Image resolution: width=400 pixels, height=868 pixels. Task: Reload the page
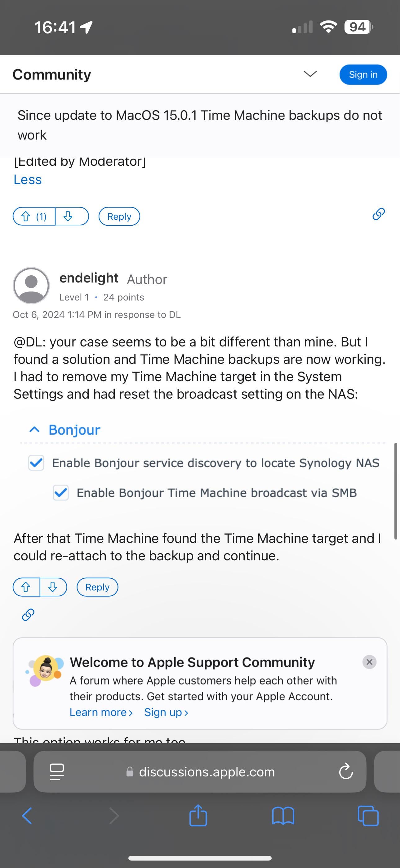pos(345,772)
